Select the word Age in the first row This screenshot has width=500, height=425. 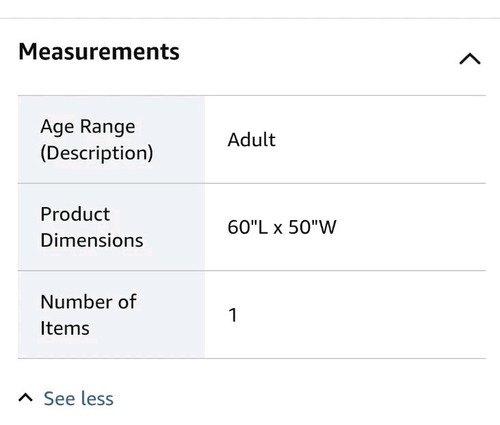pyautogui.click(x=58, y=127)
